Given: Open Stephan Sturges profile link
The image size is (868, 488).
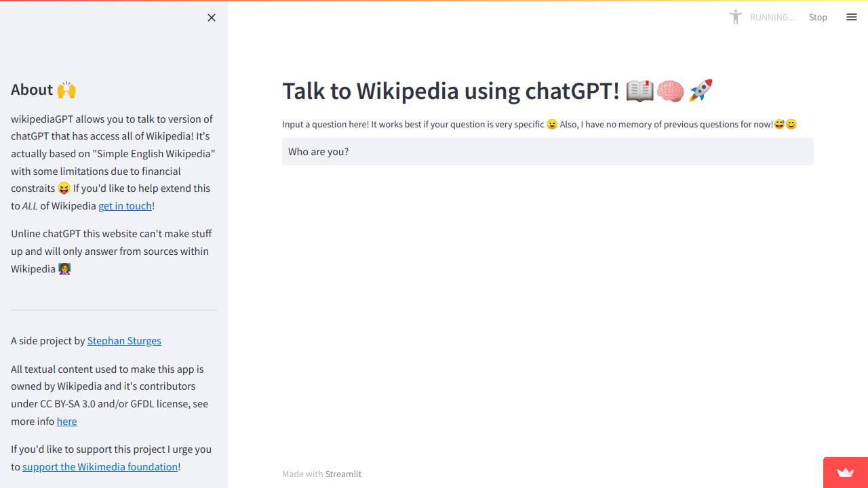Looking at the screenshot, I should pyautogui.click(x=124, y=340).
